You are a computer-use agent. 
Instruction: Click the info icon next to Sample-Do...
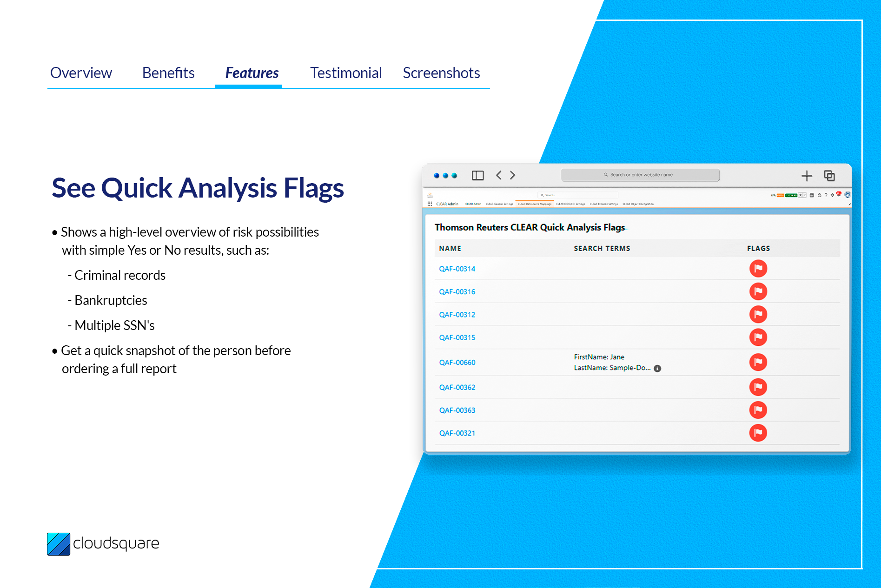coord(657,369)
